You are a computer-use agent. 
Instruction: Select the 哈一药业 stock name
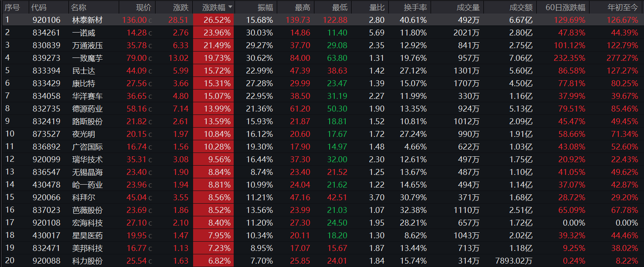tap(87, 185)
